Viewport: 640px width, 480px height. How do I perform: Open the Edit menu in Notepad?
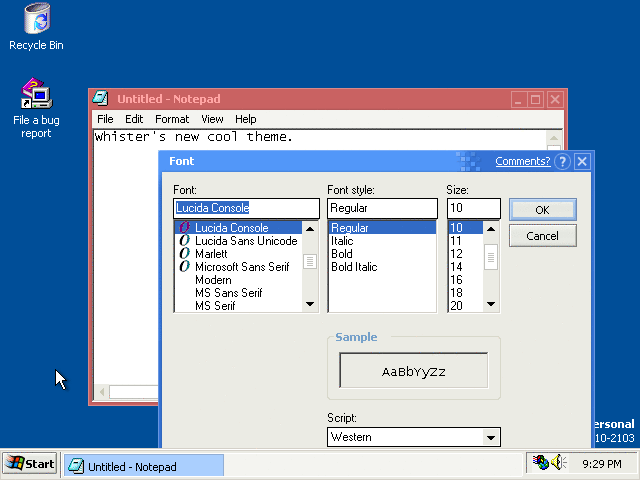(x=134, y=119)
